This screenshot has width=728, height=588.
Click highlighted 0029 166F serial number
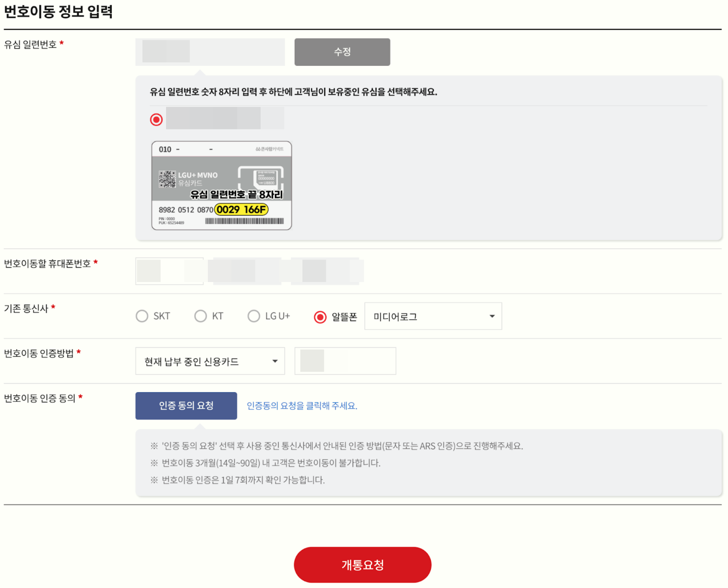click(241, 209)
